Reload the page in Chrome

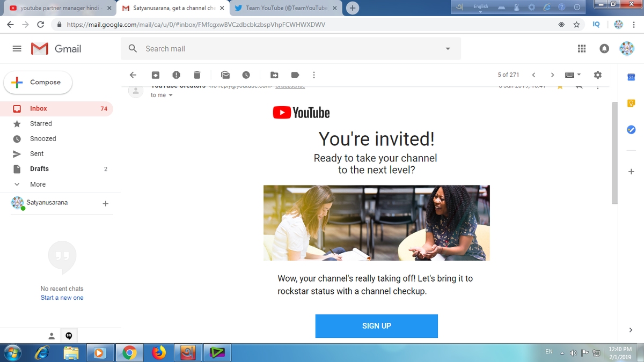[x=40, y=25]
